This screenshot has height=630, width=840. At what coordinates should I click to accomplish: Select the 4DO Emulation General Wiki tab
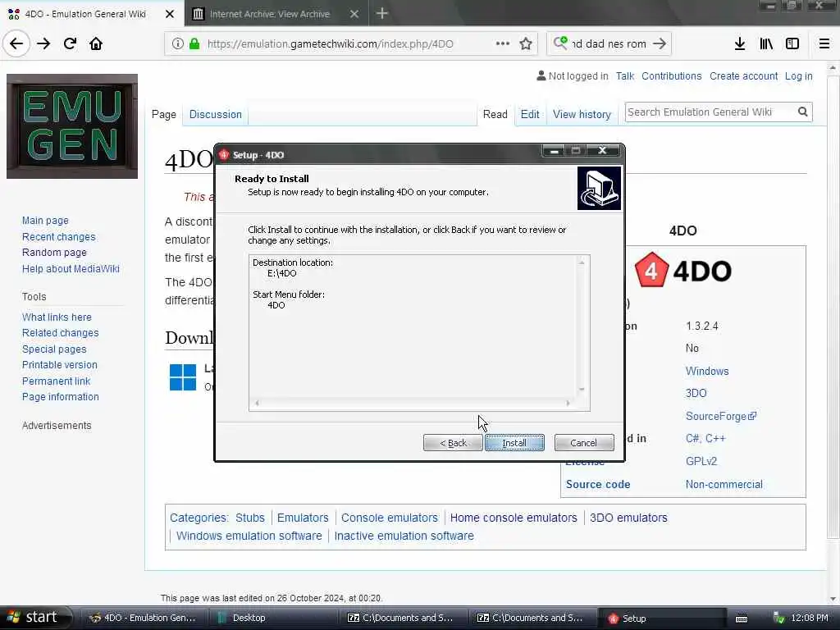click(x=85, y=14)
